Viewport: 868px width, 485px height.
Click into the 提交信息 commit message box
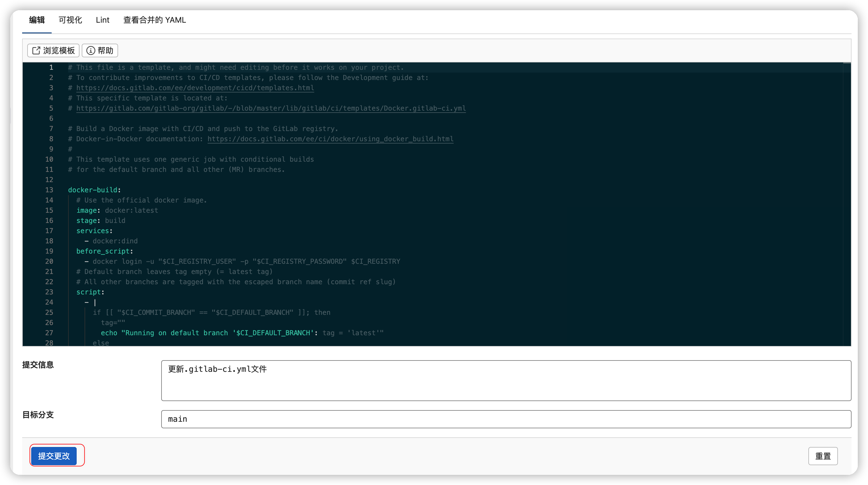[x=506, y=381]
